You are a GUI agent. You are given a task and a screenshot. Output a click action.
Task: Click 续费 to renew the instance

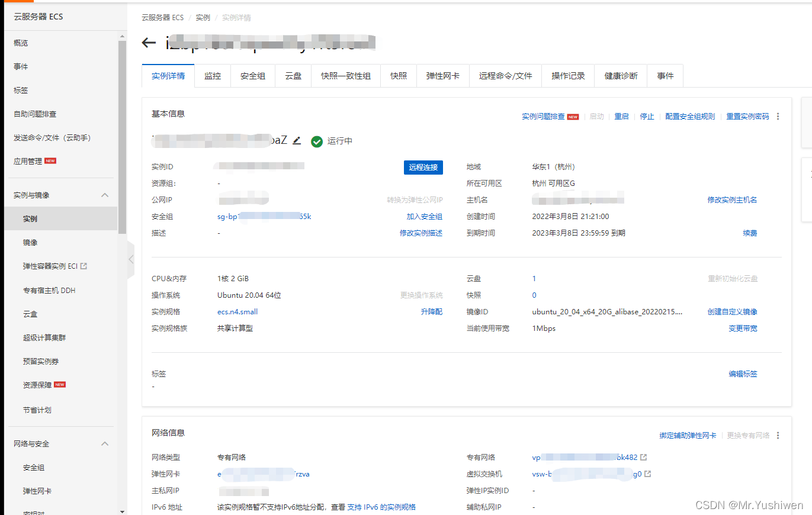[750, 233]
